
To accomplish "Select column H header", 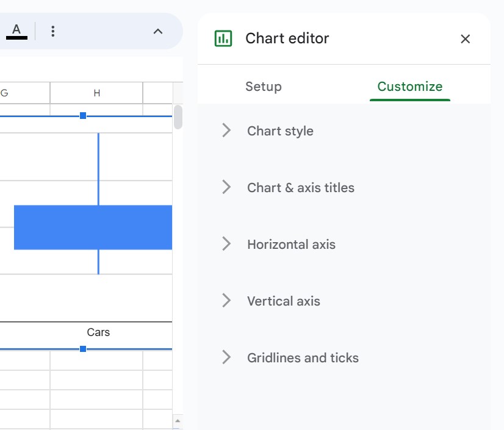I will pyautogui.click(x=96, y=93).
